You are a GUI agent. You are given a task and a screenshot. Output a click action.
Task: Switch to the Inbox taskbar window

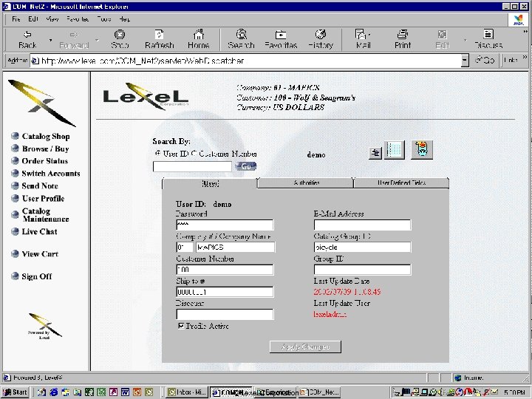tap(187, 392)
